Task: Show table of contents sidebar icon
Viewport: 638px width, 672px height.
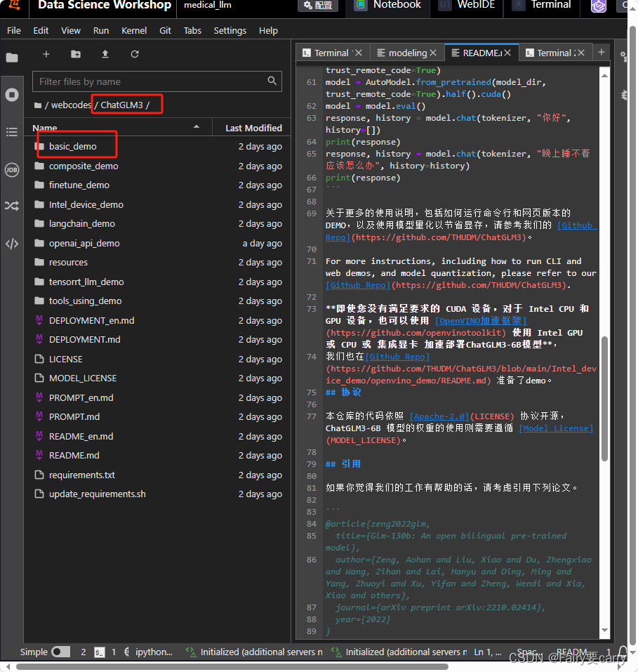Action: (12, 132)
